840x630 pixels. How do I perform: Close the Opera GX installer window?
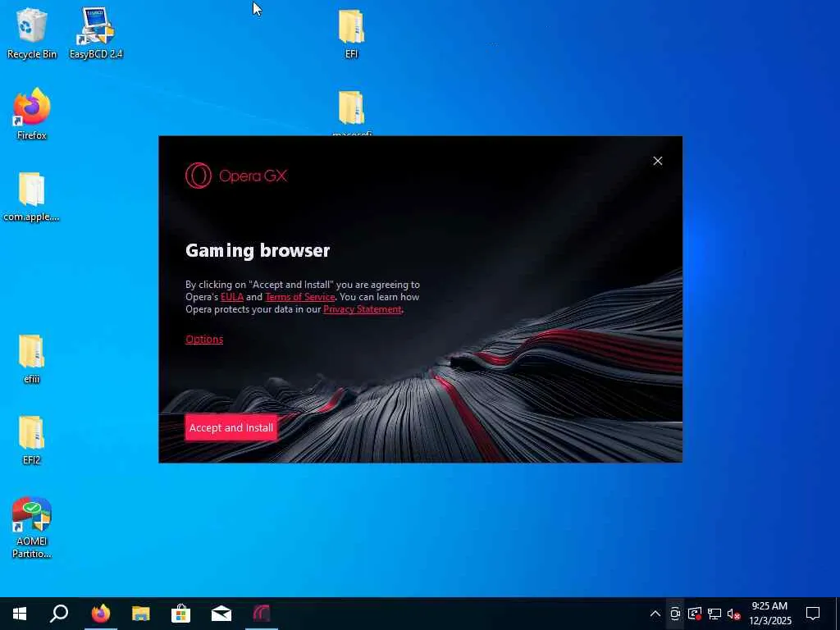(658, 161)
